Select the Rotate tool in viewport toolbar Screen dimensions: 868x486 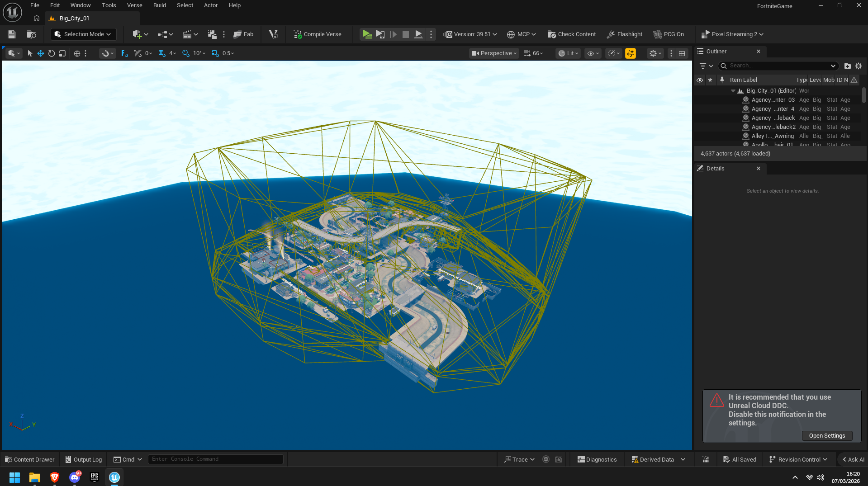51,53
